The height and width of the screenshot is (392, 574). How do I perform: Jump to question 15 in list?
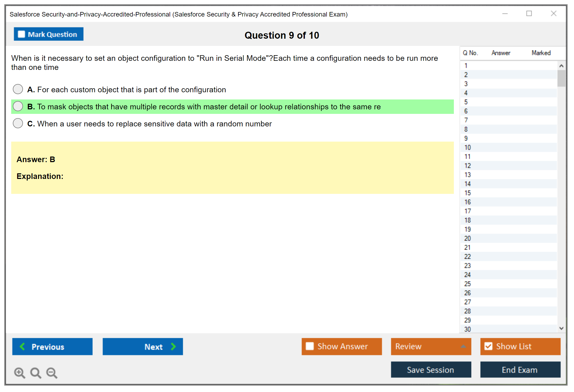tap(467, 193)
